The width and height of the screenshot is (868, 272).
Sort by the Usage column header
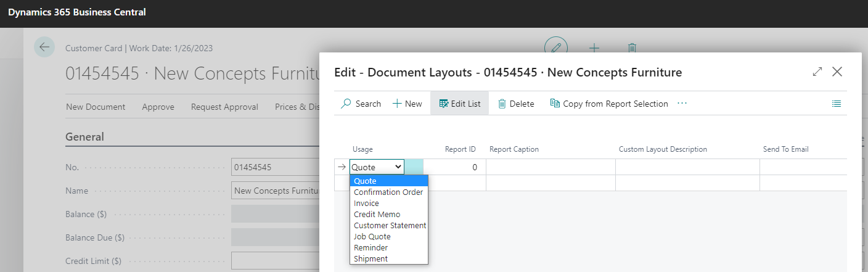point(362,149)
